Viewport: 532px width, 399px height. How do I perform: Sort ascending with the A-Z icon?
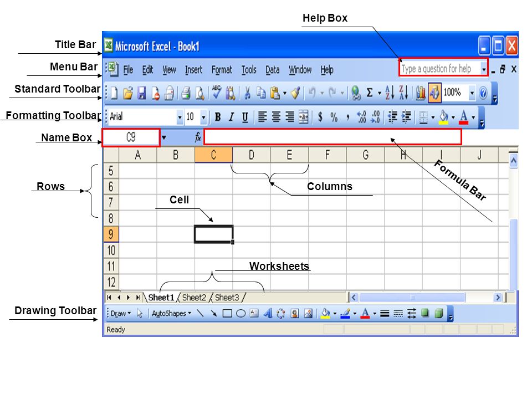point(390,93)
